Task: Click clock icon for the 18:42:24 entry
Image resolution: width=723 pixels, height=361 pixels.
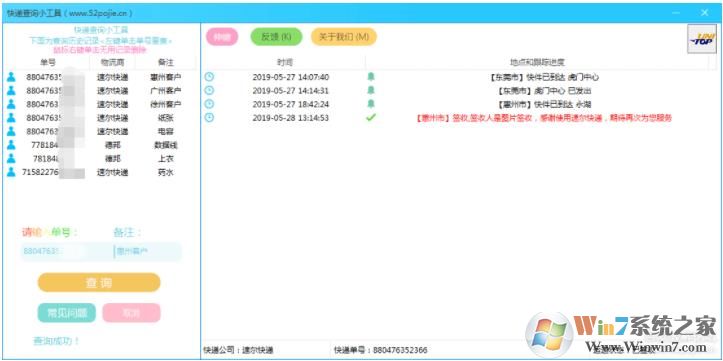Action: [x=209, y=104]
